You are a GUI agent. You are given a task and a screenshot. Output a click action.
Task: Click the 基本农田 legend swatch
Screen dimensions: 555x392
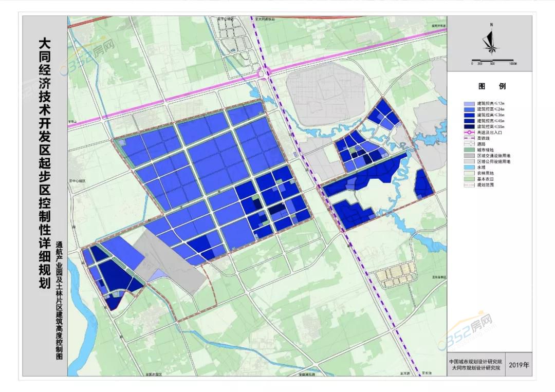click(469, 178)
